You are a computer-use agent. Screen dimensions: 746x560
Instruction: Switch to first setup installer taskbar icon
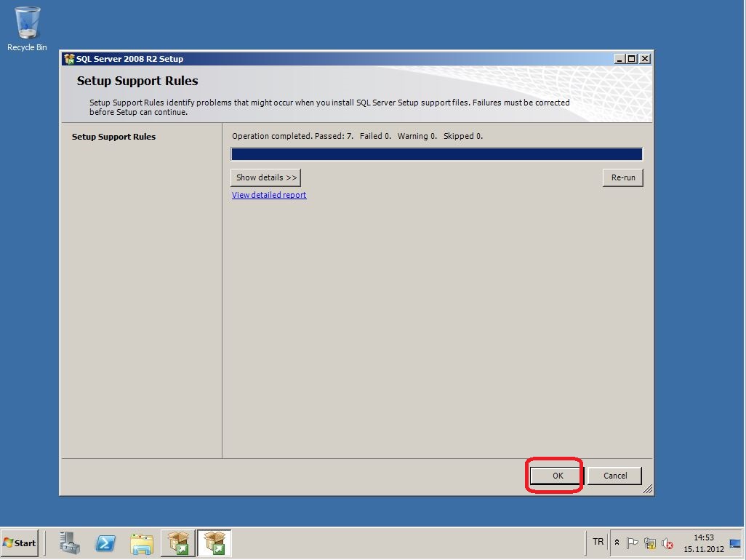pos(178,543)
